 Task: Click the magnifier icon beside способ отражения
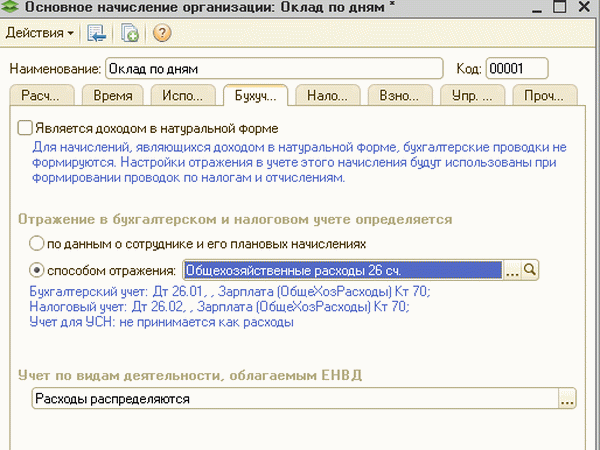point(531,269)
